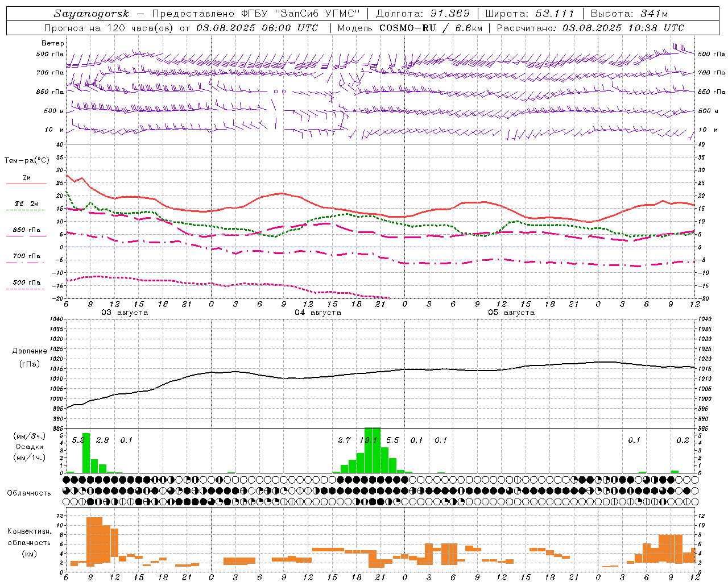Click the '(мм/1ч.)' precipitation unit label
This screenshot has height=582, width=728.
coord(30,458)
